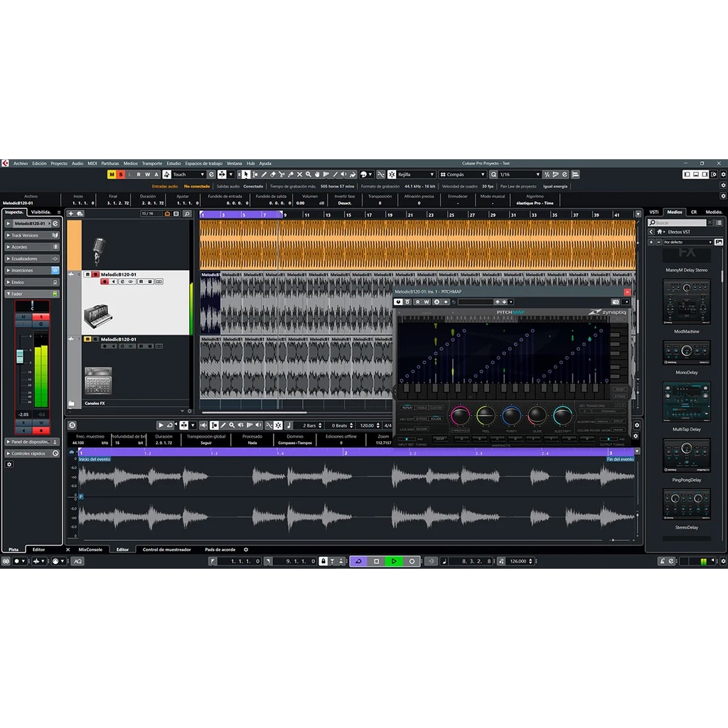Viewport: 728px width, 728px height.
Task: Click the Steinberg logo at top left
Action: pyautogui.click(x=5, y=164)
